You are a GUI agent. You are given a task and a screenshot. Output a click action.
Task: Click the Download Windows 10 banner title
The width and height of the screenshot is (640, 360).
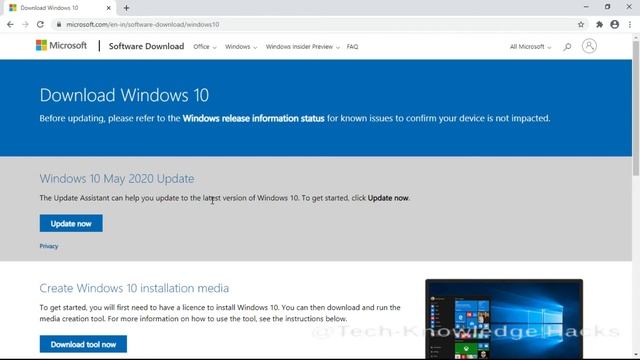pyautogui.click(x=124, y=95)
